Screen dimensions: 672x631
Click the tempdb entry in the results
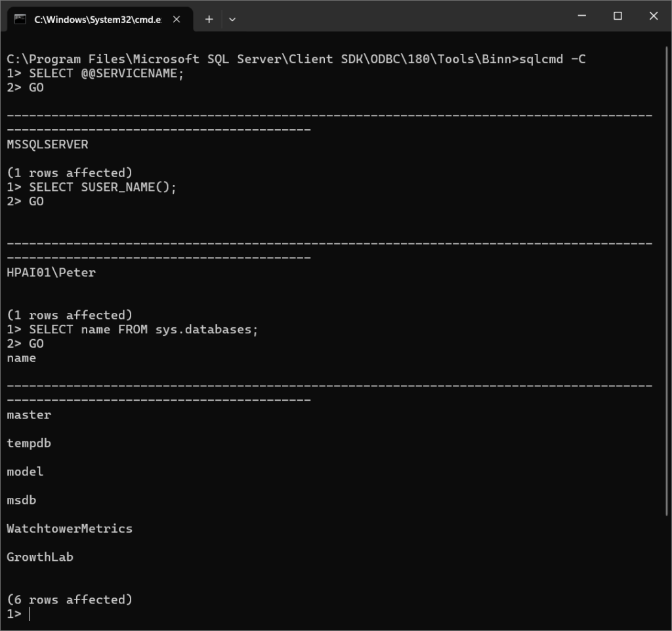pos(28,443)
